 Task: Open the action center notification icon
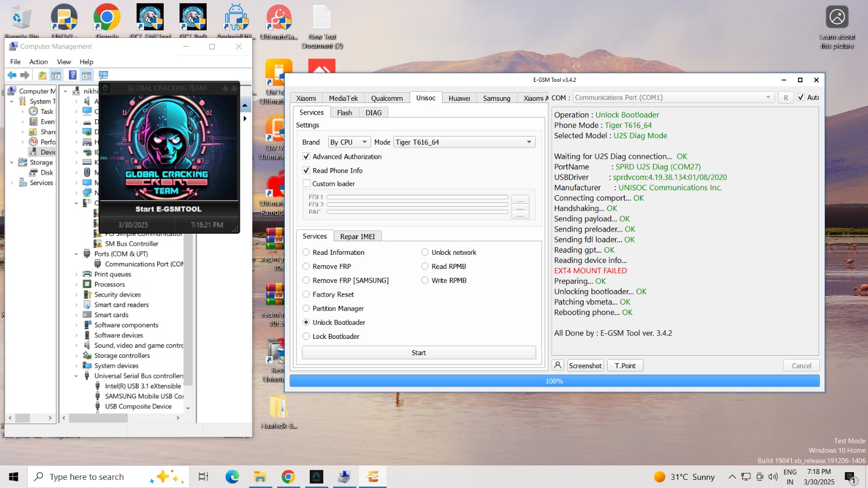pos(850,477)
